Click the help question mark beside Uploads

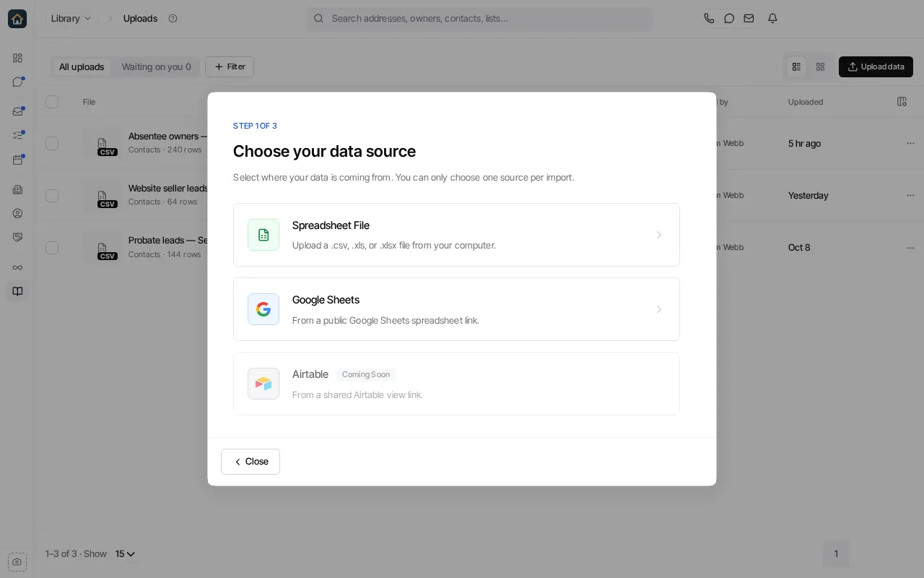(x=173, y=19)
